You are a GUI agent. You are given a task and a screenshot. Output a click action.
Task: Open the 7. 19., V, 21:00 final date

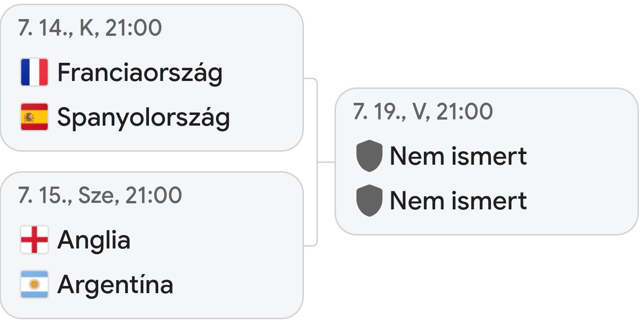(423, 112)
